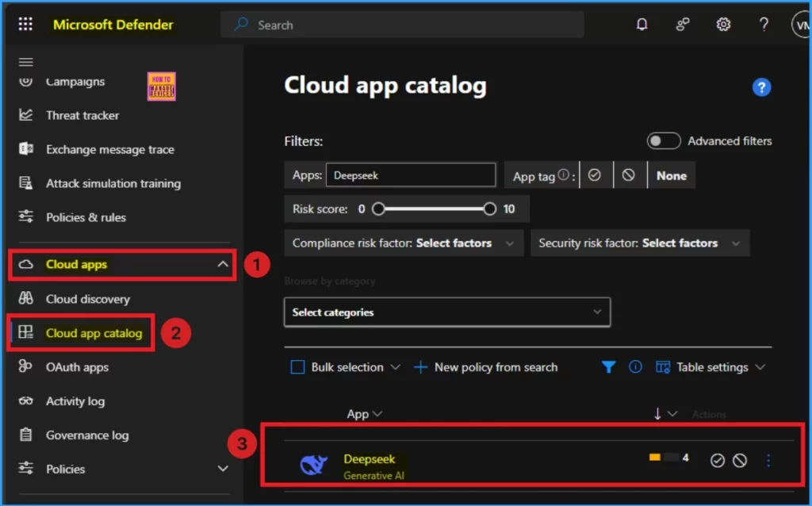
Task: Open OAuth apps page
Action: (x=77, y=367)
